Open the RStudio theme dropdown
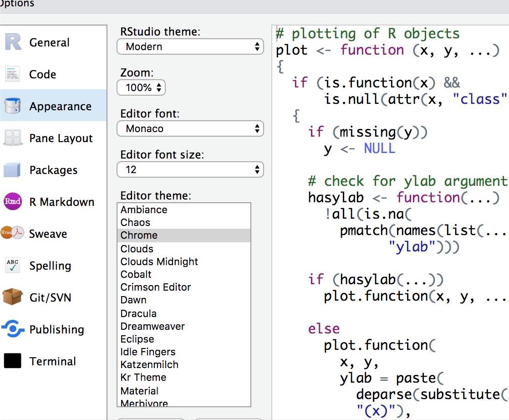The image size is (509, 420). (x=190, y=46)
